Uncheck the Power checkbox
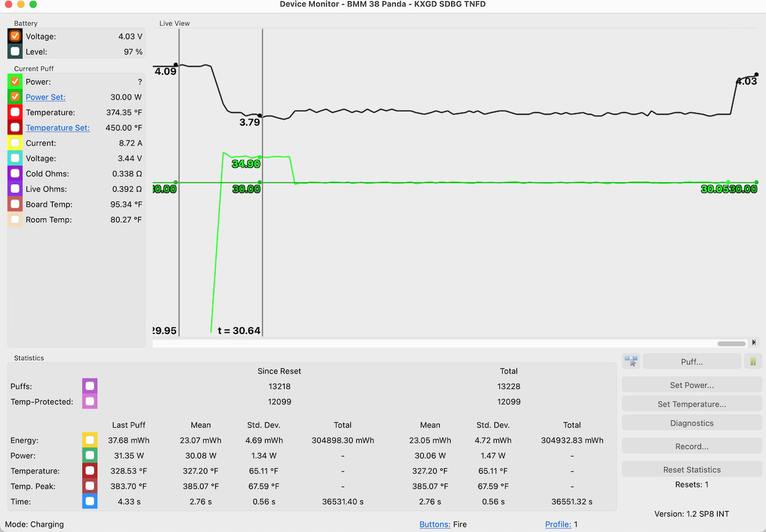Screen dimensions: 766x532 pos(15,82)
